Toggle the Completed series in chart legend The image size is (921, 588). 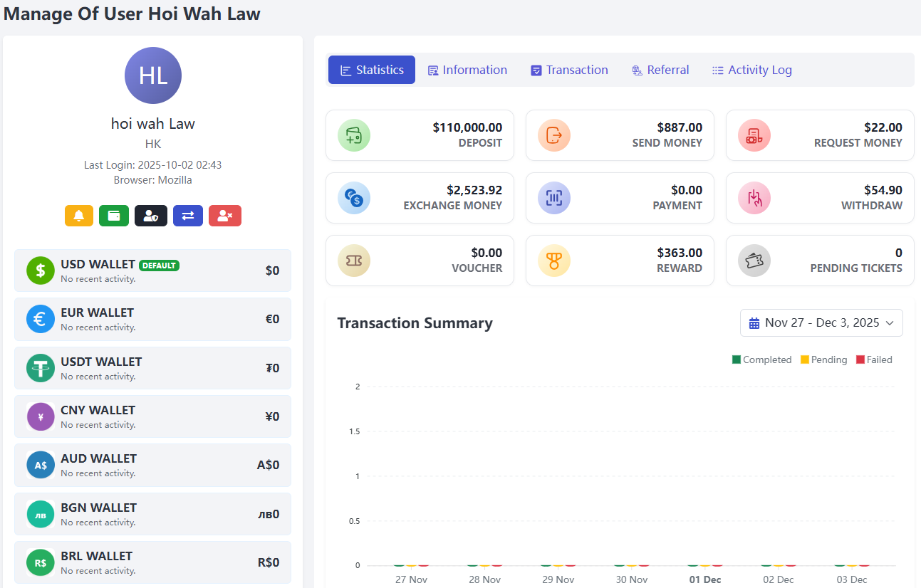(x=761, y=360)
